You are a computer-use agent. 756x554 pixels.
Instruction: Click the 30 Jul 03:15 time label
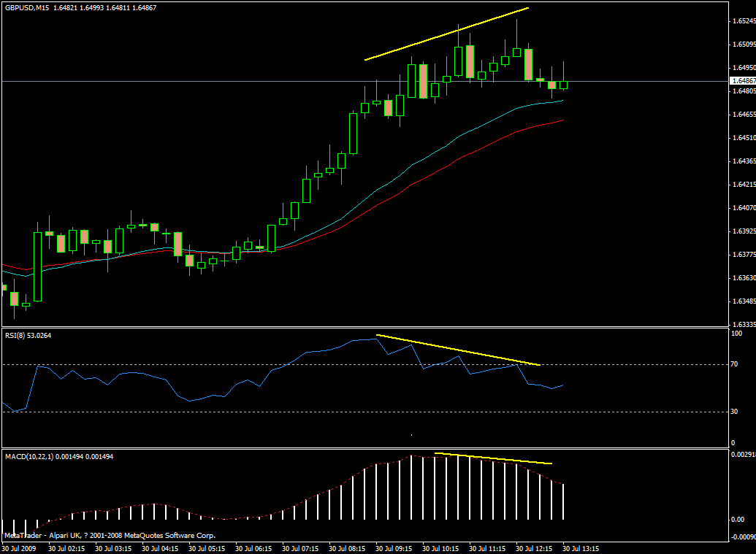click(113, 549)
